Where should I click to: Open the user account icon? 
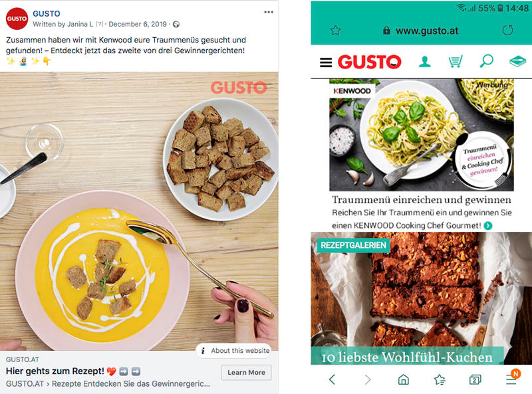point(425,62)
